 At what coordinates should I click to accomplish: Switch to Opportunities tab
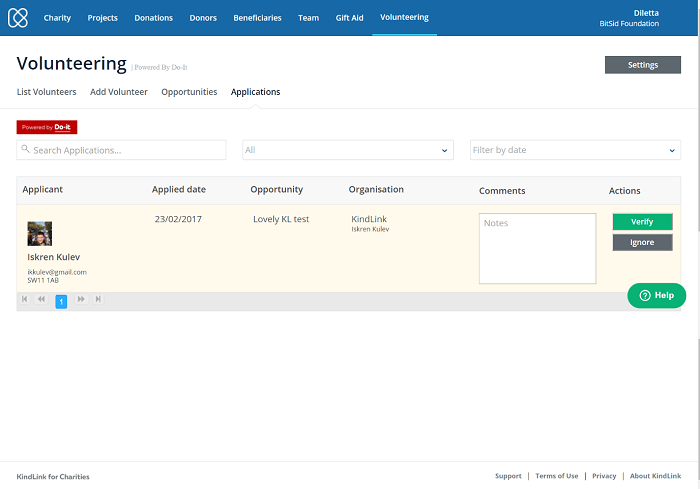coord(189,92)
